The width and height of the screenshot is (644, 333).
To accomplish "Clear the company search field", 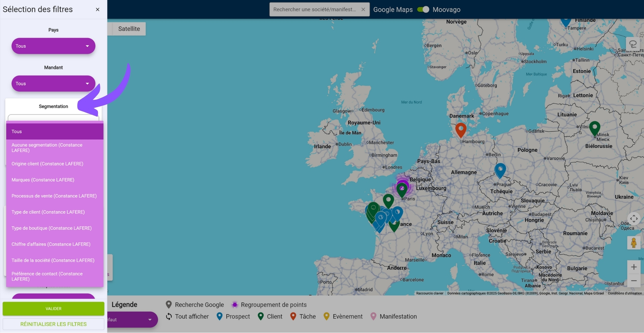I will click(363, 9).
